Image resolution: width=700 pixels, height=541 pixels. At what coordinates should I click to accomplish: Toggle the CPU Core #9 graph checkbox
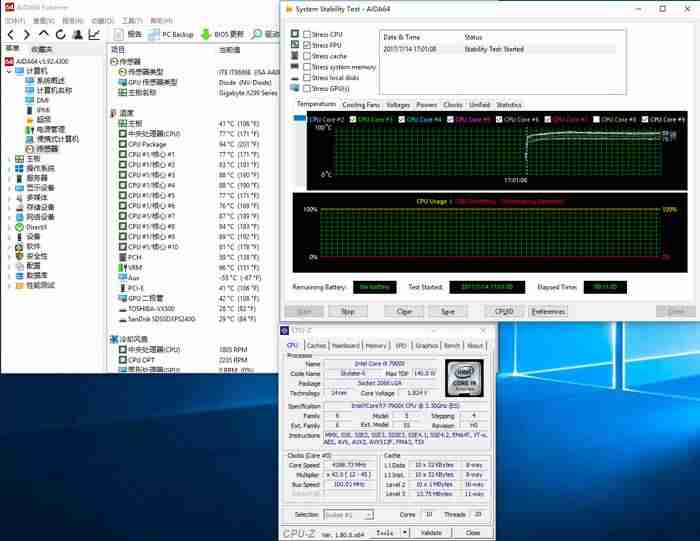645,120
